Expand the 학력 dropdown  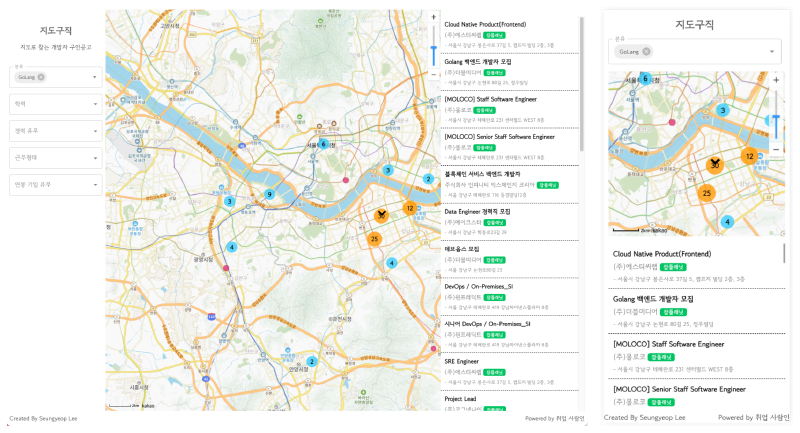point(55,103)
